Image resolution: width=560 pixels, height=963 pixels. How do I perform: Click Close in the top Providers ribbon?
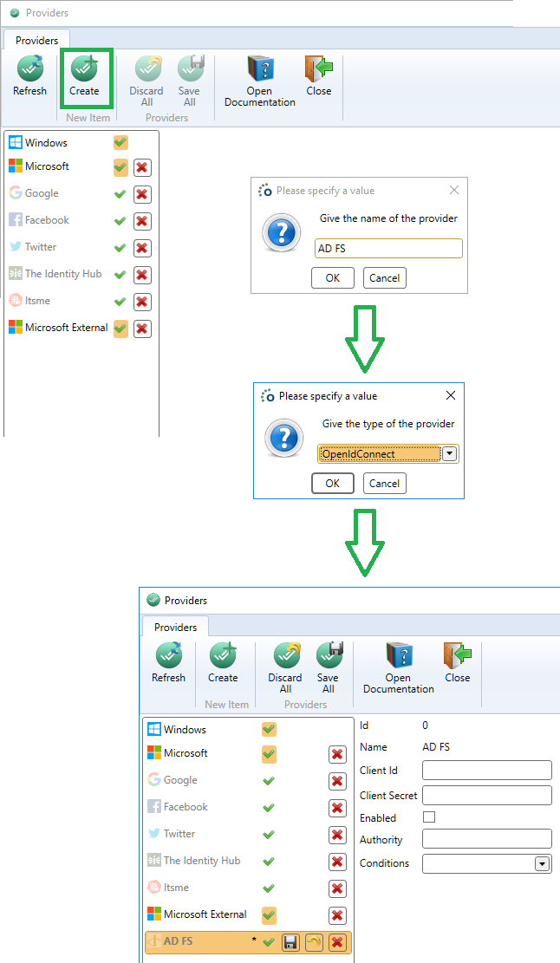[x=319, y=76]
